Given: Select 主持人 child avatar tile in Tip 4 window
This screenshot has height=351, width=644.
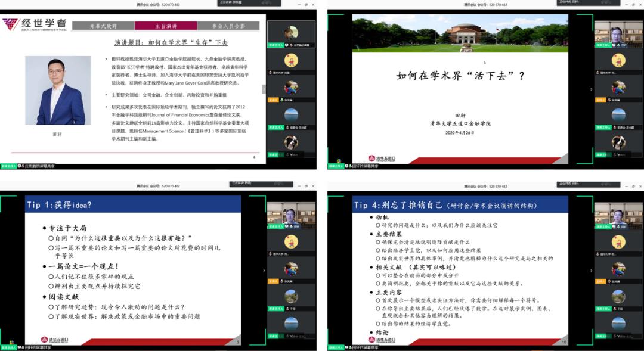Looking at the screenshot, I should (618, 271).
